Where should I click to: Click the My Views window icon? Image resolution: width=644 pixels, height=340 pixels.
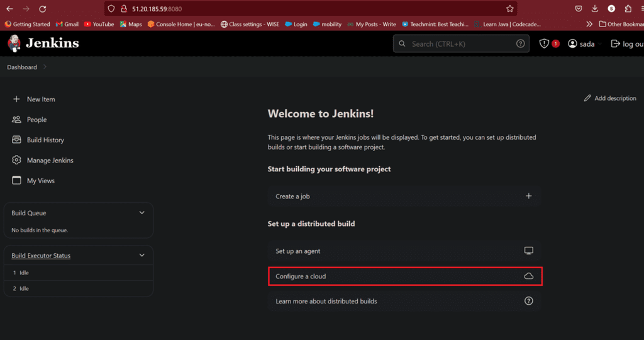(x=16, y=181)
